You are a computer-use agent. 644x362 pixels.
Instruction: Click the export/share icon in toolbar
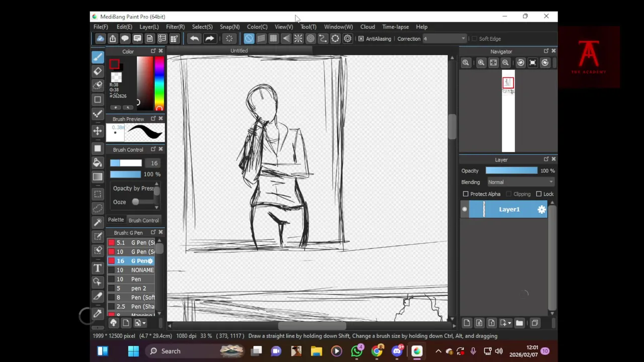coord(113,39)
